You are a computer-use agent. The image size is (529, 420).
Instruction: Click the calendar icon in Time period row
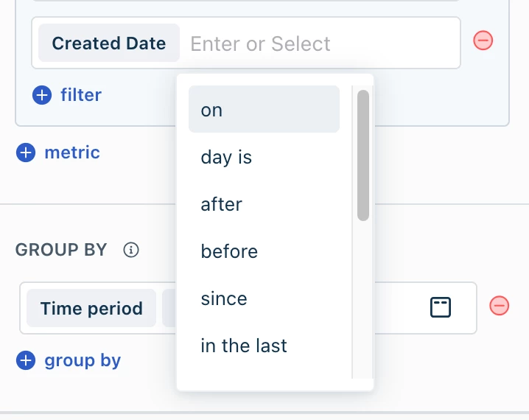[441, 307]
